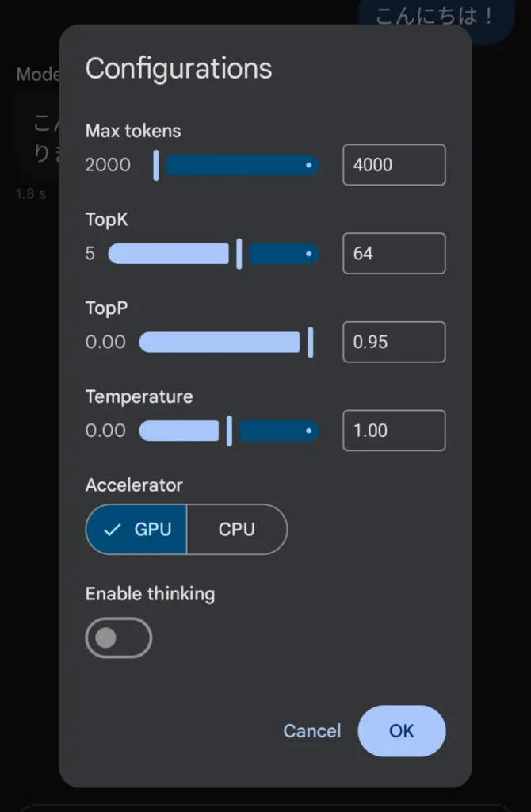Image resolution: width=531 pixels, height=812 pixels.
Task: Click the Max tokens slider handle
Action: pos(156,165)
